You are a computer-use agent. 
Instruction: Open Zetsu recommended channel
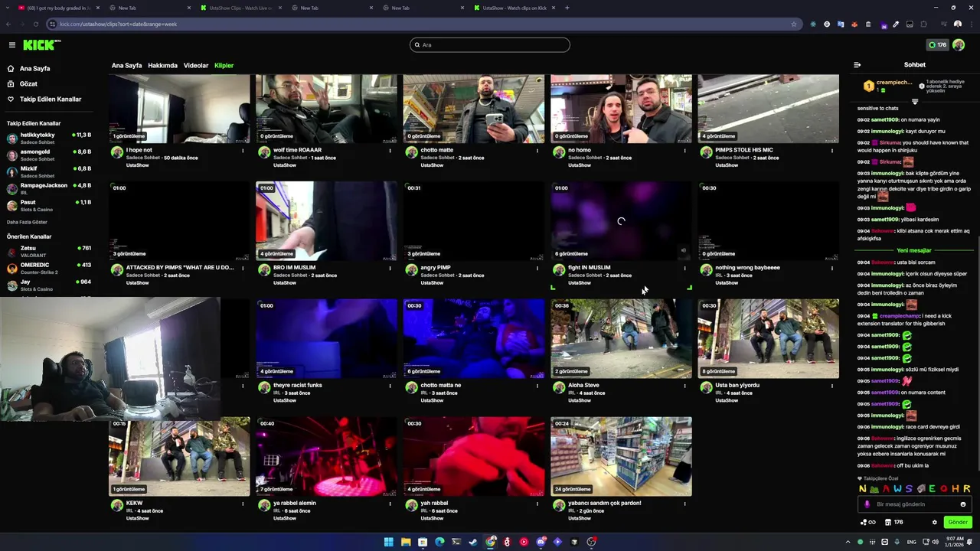point(49,252)
